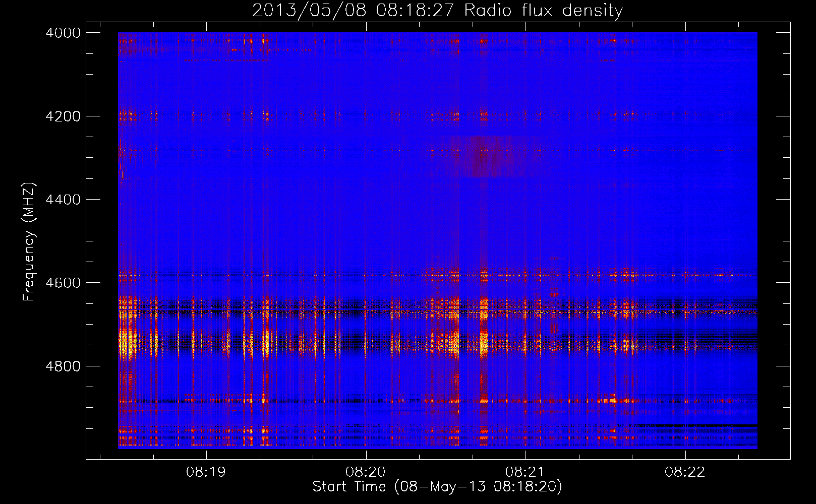The height and width of the screenshot is (504, 816).
Task: Click the 08:21 time tick label
Action: (525, 472)
